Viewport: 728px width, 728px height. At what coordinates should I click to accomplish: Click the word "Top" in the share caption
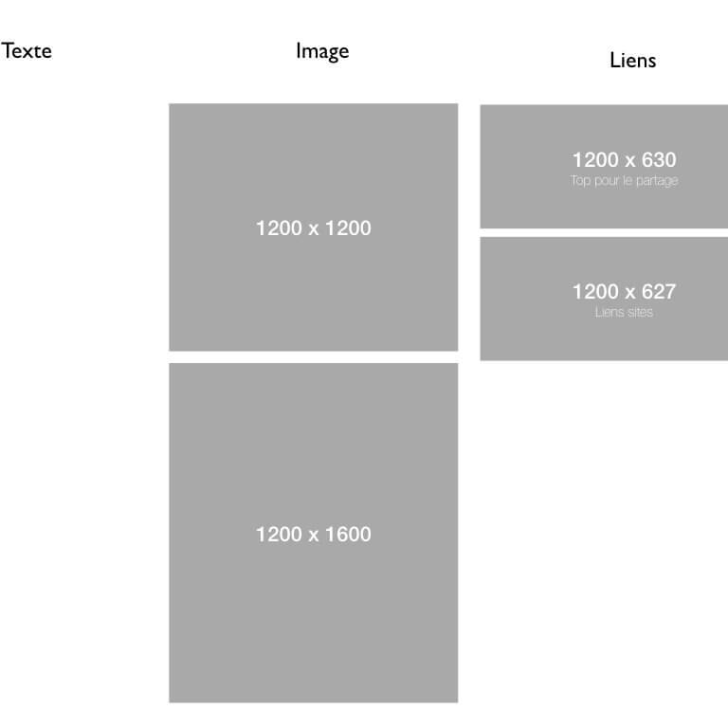[580, 181]
